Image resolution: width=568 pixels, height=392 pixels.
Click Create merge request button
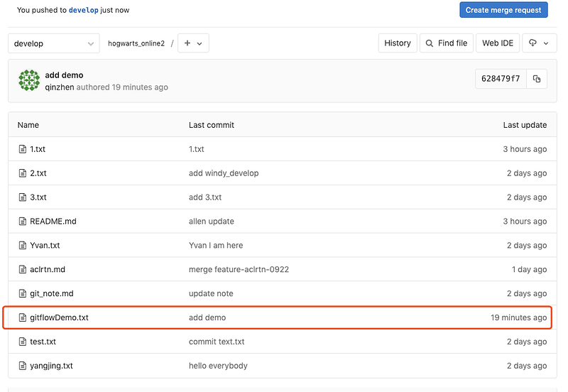pos(503,10)
